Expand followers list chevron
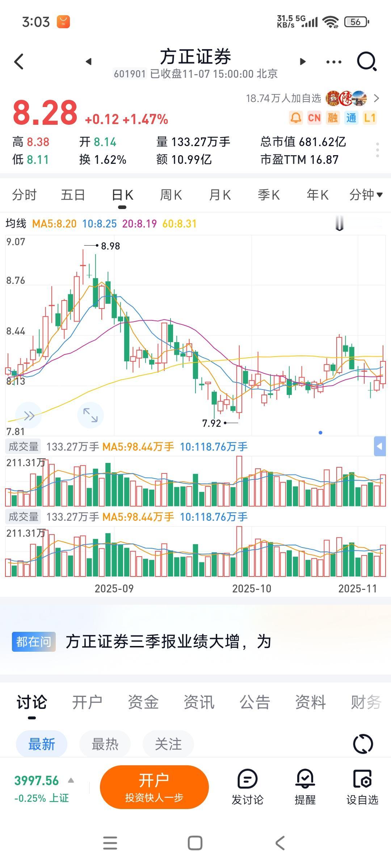 click(377, 98)
